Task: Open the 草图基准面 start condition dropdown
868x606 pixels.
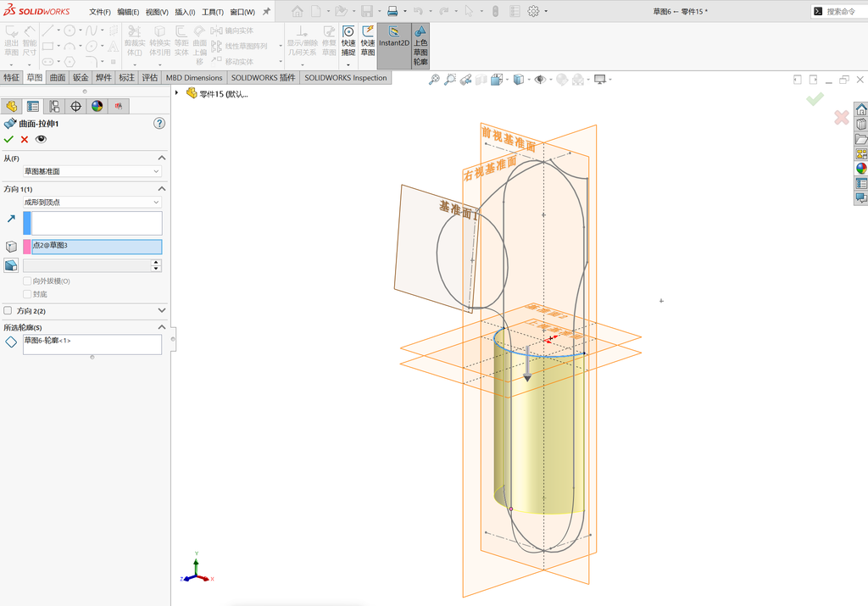Action: click(92, 171)
